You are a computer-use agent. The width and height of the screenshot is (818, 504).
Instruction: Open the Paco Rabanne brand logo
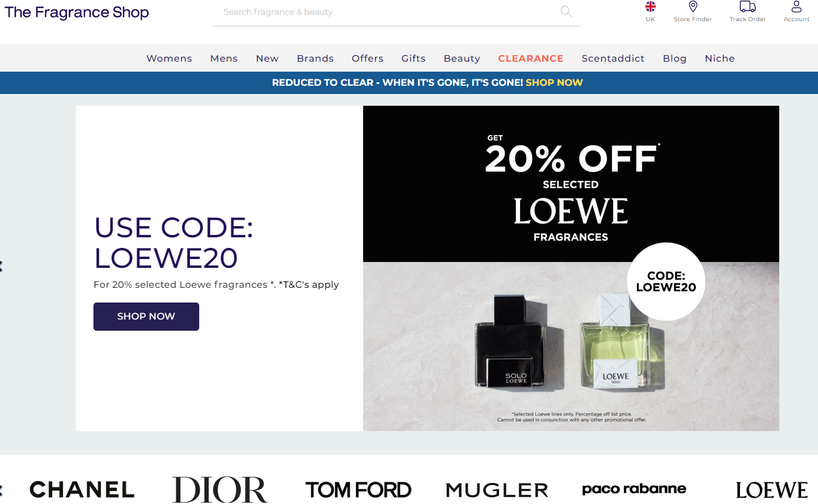(x=634, y=489)
